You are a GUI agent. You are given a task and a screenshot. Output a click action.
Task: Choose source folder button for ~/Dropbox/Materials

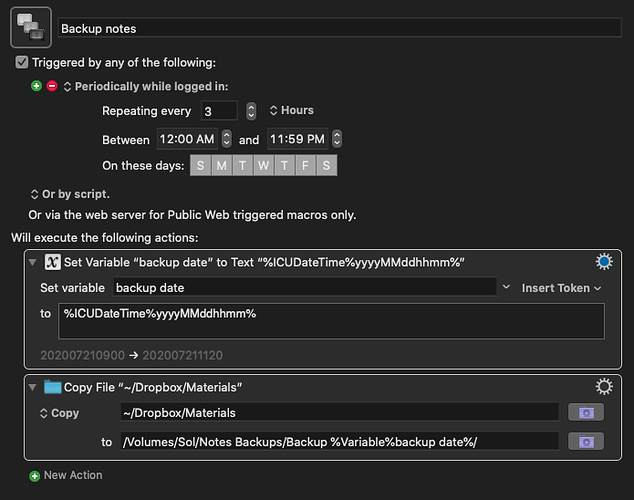coord(586,413)
